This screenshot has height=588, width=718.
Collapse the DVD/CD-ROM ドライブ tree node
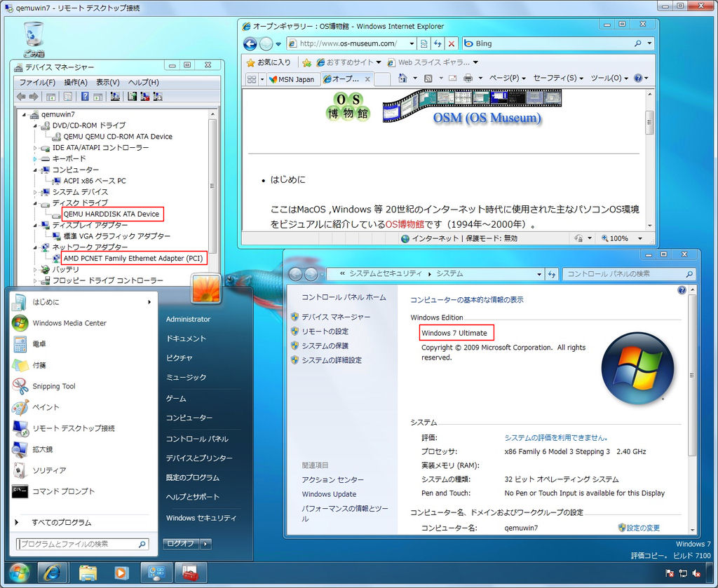pos(35,125)
